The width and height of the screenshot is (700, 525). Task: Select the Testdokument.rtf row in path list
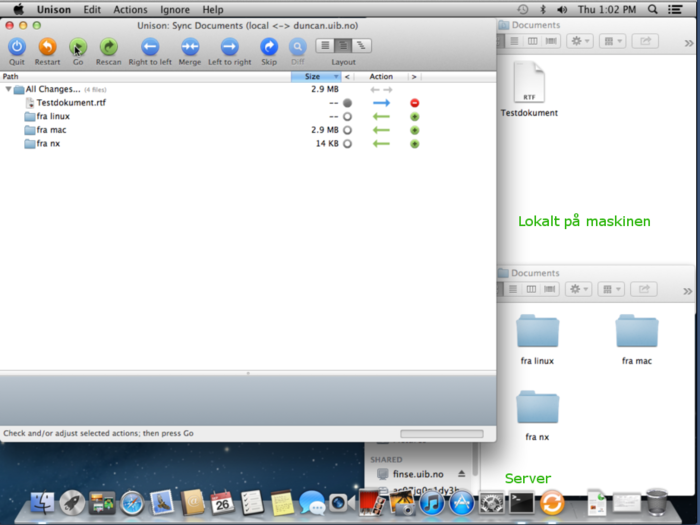coord(71,103)
